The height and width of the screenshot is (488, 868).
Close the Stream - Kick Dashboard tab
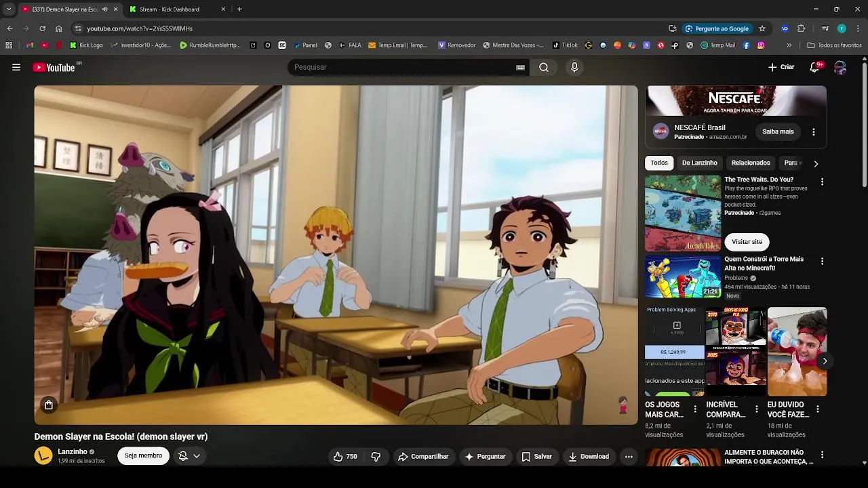point(223,9)
